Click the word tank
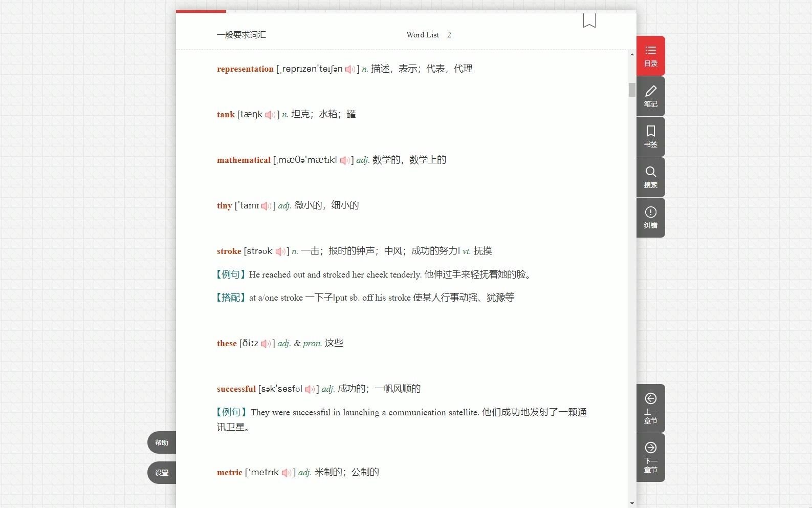The width and height of the screenshot is (812, 508). point(226,115)
